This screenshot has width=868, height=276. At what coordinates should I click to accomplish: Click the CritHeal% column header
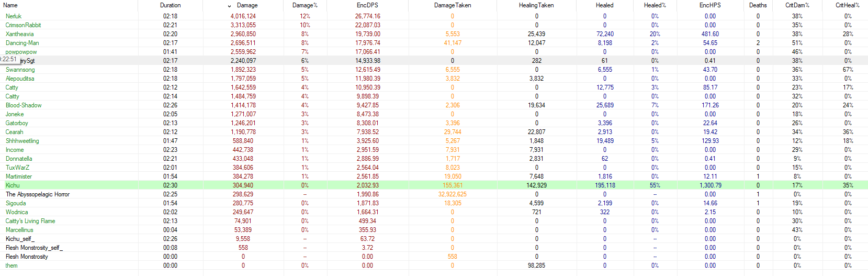click(x=847, y=5)
